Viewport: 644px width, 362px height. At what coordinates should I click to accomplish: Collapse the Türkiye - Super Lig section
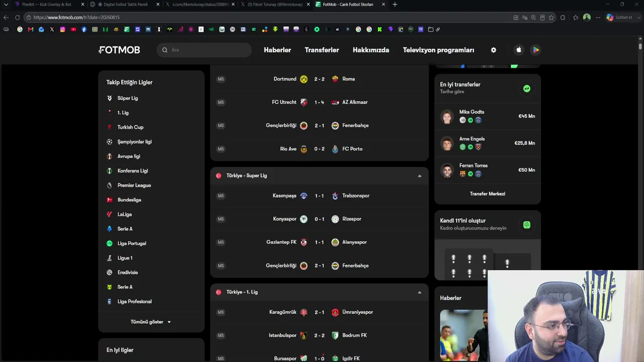click(x=420, y=176)
